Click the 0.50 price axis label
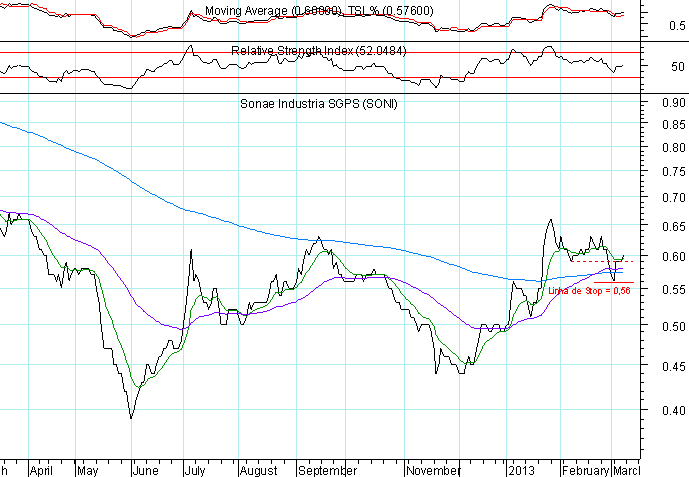 click(x=674, y=327)
